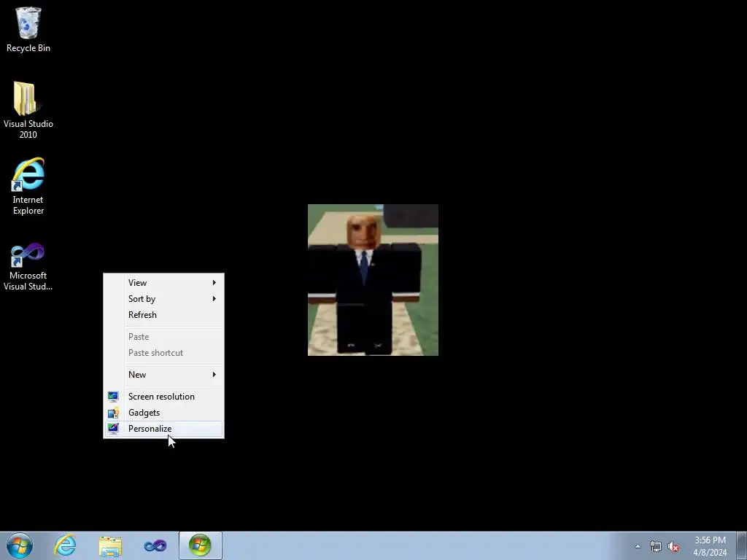The height and width of the screenshot is (560, 747).
Task: Click the Screen resolution monitor icon
Action: pyautogui.click(x=113, y=397)
